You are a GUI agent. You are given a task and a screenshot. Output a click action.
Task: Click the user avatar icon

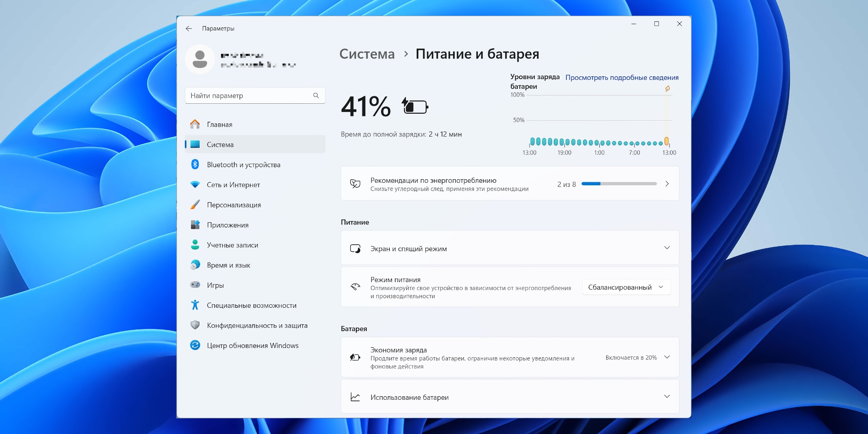200,59
